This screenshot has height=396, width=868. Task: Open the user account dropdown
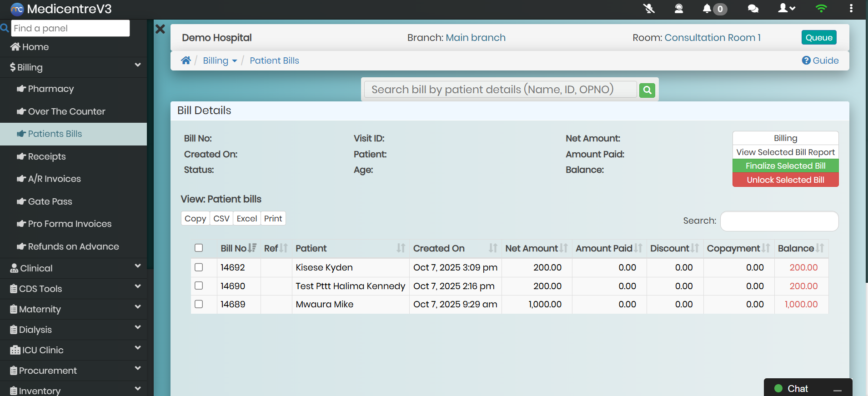(x=787, y=9)
